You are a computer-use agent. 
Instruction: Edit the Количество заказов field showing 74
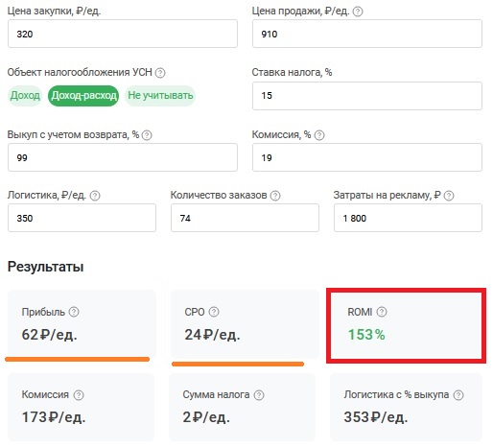pos(245,218)
